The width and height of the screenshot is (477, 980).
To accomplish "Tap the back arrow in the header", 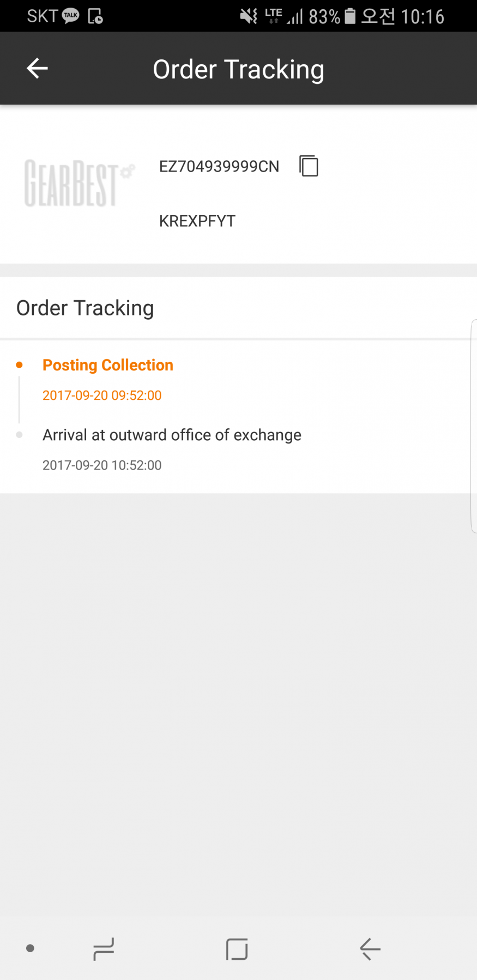I will (37, 69).
